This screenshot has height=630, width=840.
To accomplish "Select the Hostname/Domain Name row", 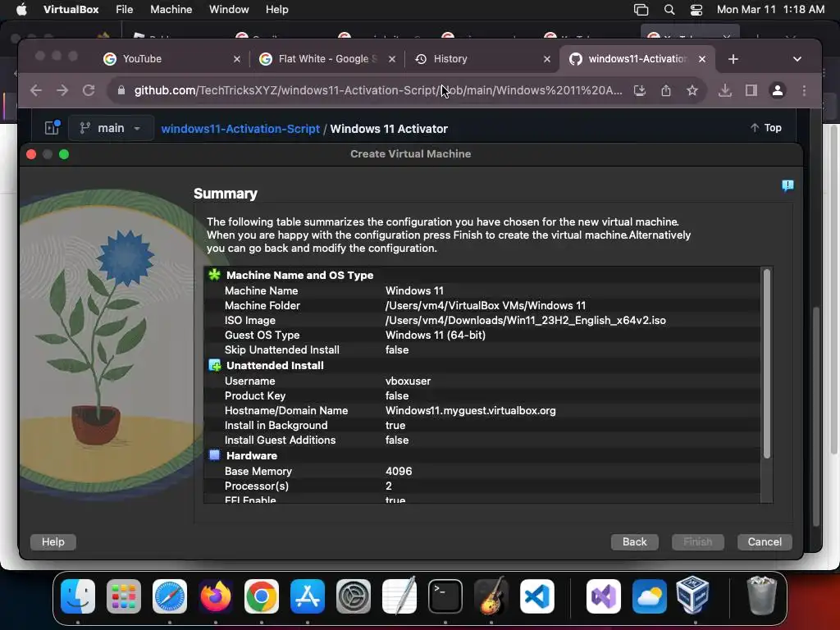I will point(482,410).
